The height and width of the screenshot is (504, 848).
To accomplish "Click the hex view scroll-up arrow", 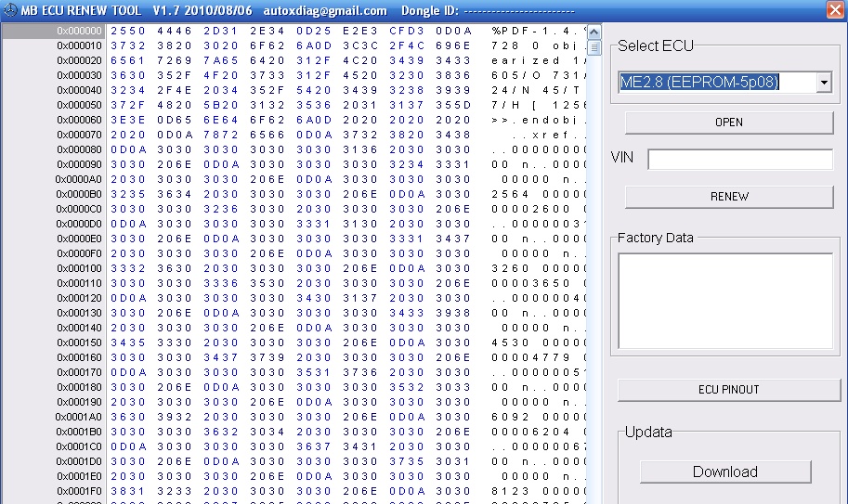I will click(x=594, y=32).
